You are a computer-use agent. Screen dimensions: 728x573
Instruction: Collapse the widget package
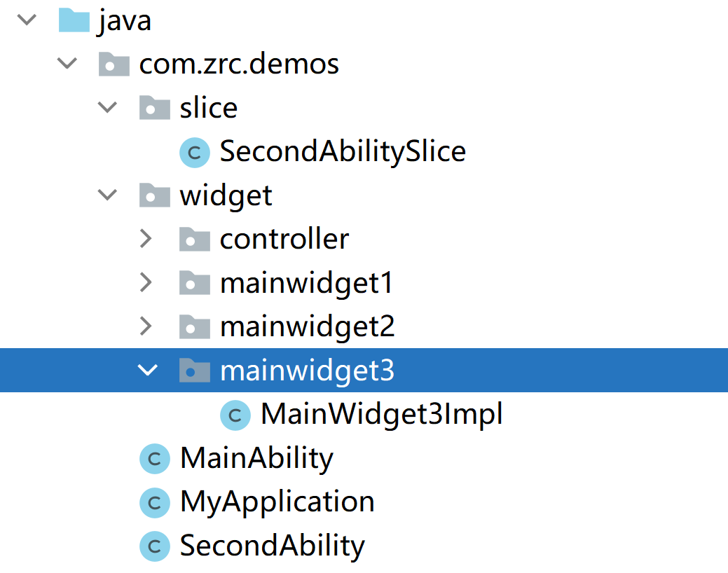tap(107, 195)
